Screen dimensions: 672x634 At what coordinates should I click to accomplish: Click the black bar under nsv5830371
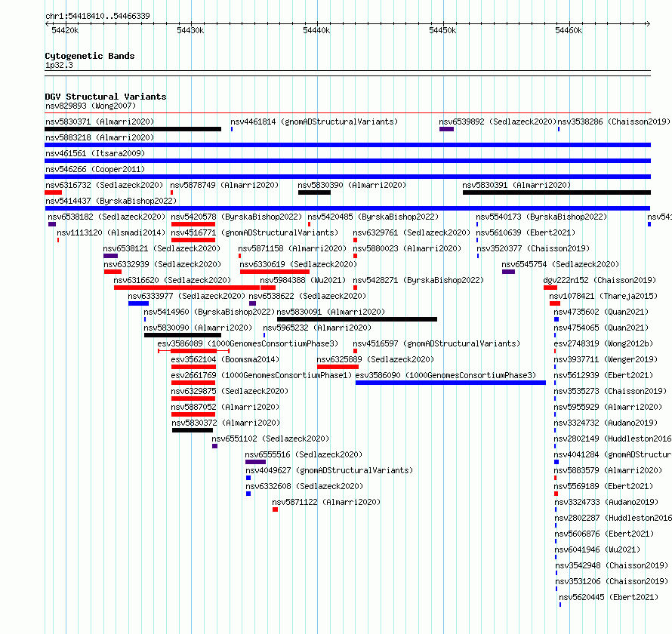point(133,129)
